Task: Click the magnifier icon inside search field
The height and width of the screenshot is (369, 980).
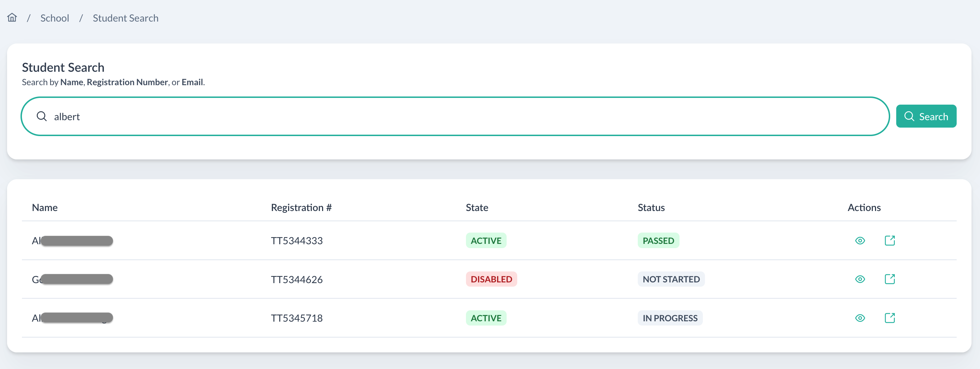Action: point(41,116)
